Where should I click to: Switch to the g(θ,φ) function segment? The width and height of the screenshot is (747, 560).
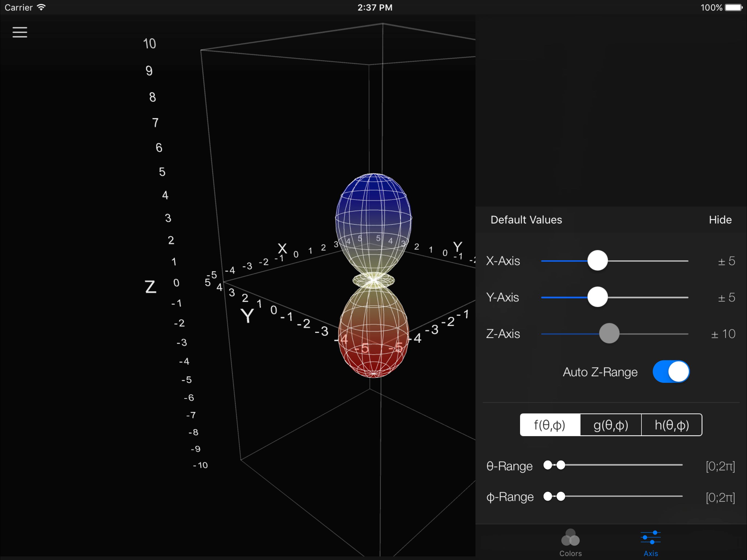pyautogui.click(x=611, y=425)
